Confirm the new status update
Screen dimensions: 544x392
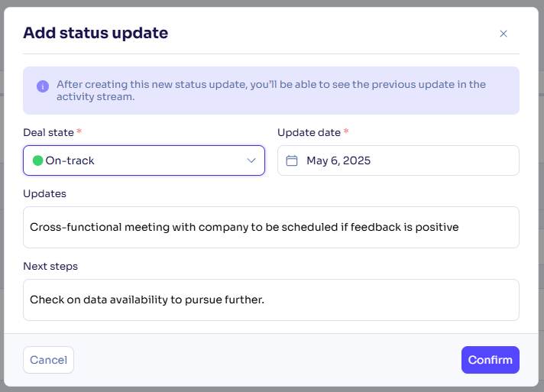click(x=491, y=360)
